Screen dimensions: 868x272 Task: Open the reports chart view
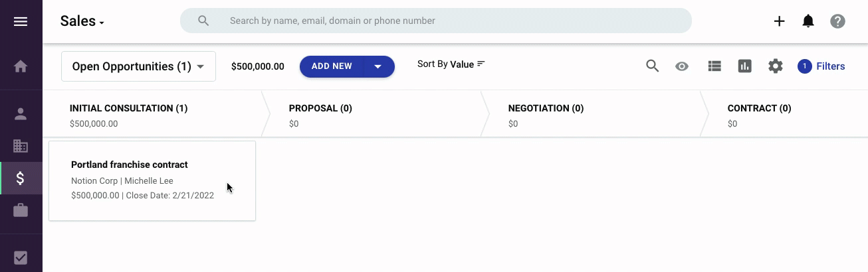[x=744, y=66]
